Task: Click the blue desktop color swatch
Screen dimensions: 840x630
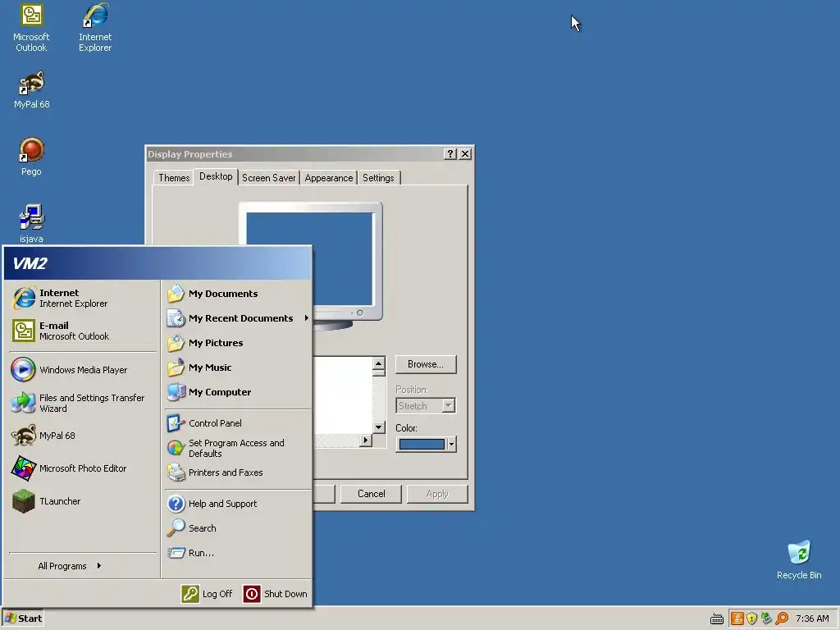Action: pos(422,444)
